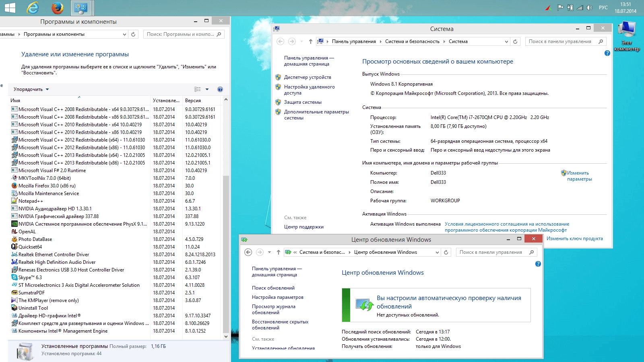Select 'Realtek High Definition Audio Driver' row
This screenshot has width=644, height=362.
[x=116, y=262]
